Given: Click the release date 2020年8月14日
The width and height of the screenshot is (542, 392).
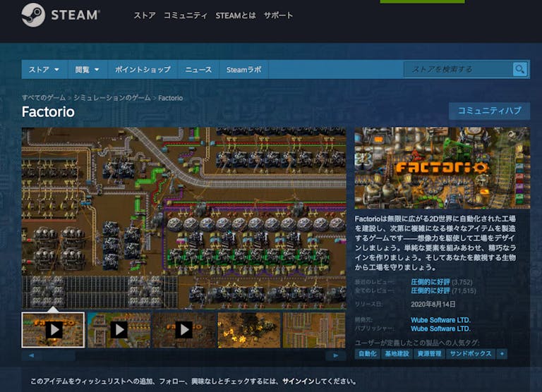Looking at the screenshot, I should [433, 305].
